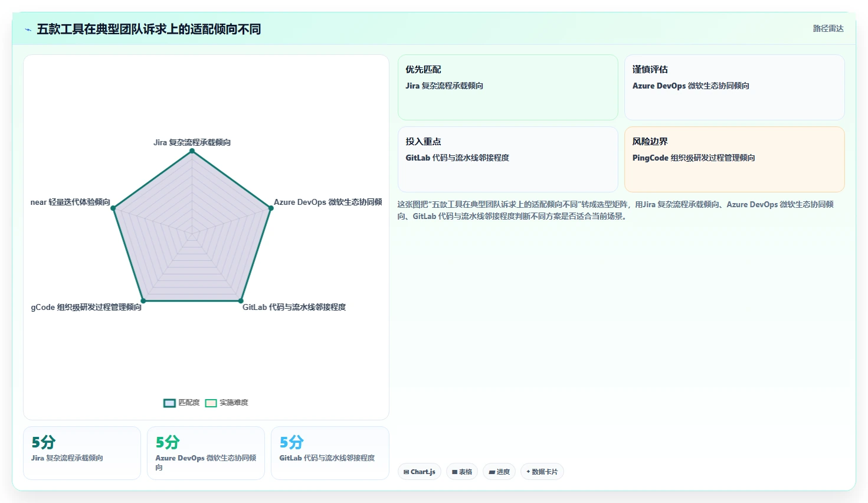Click the description paragraph starting 这张图把
Screen dimensions: 868x503
pyautogui.click(x=615, y=210)
